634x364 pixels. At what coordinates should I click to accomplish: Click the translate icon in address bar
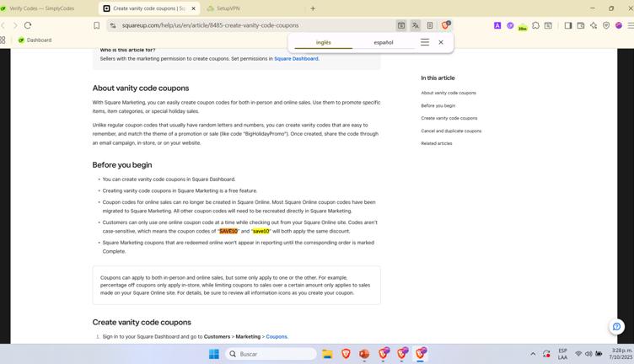coord(416,25)
